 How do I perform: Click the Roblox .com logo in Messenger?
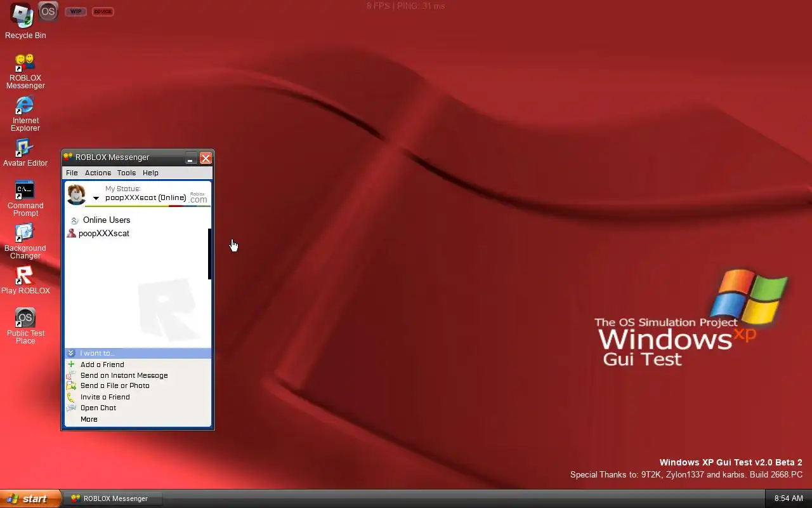198,197
